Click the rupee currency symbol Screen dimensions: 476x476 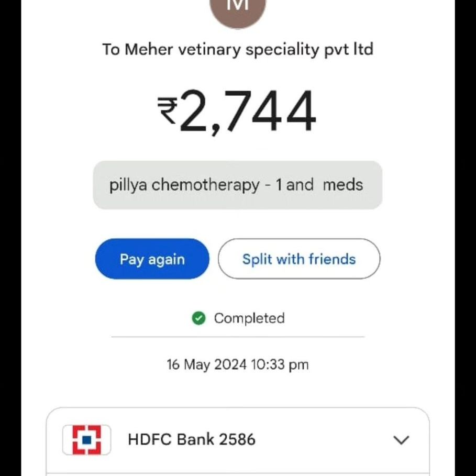click(168, 112)
